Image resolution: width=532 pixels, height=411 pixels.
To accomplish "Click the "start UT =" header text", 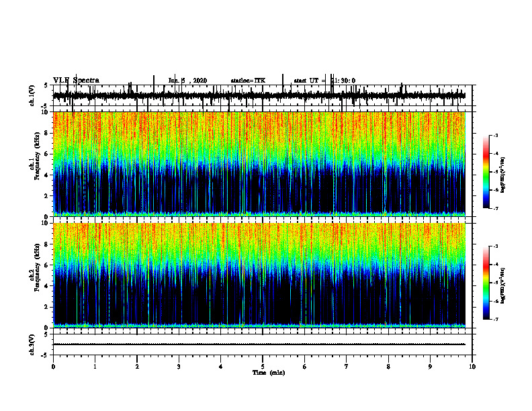I will tap(310, 81).
